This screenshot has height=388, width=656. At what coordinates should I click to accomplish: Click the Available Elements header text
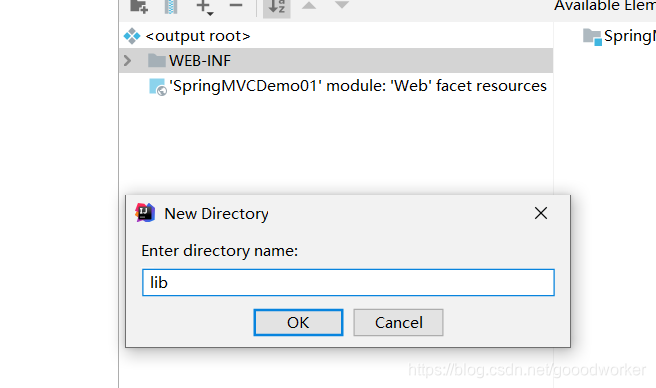click(605, 6)
